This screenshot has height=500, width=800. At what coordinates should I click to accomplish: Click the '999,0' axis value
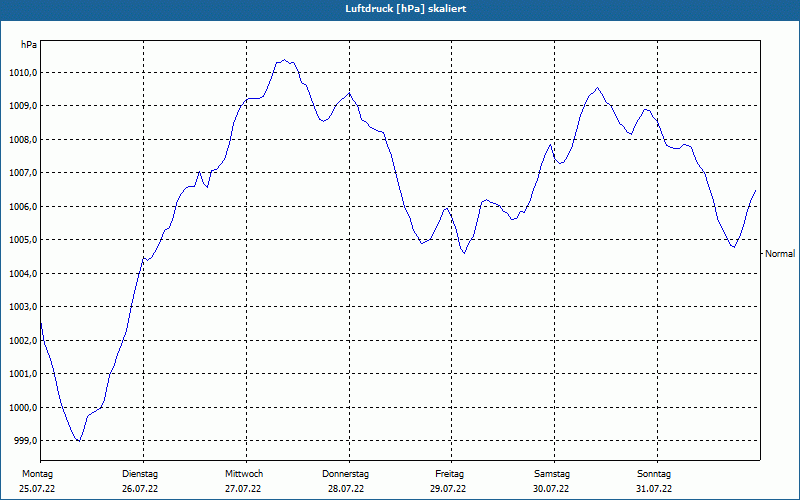tap(26, 441)
